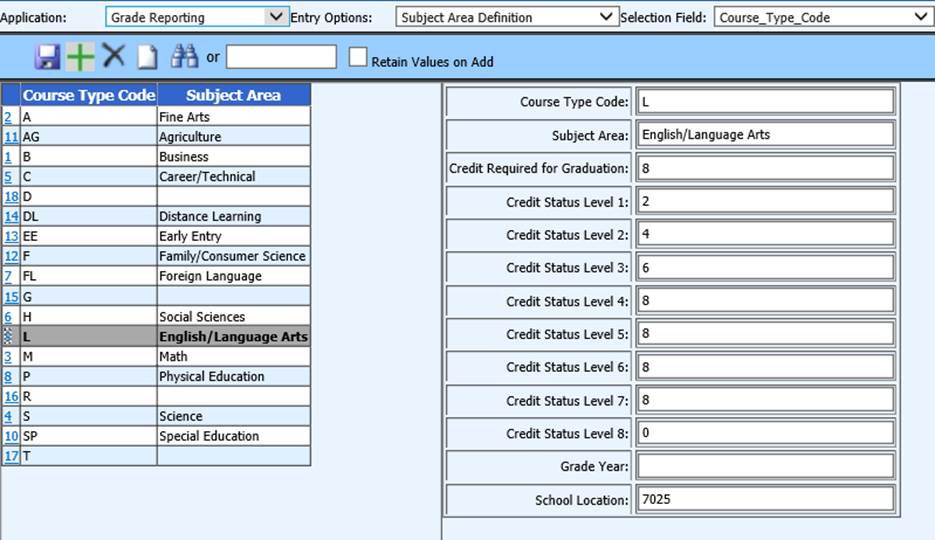This screenshot has width=935, height=540.
Task: Click the row selector icon beside L
Action: [9, 337]
